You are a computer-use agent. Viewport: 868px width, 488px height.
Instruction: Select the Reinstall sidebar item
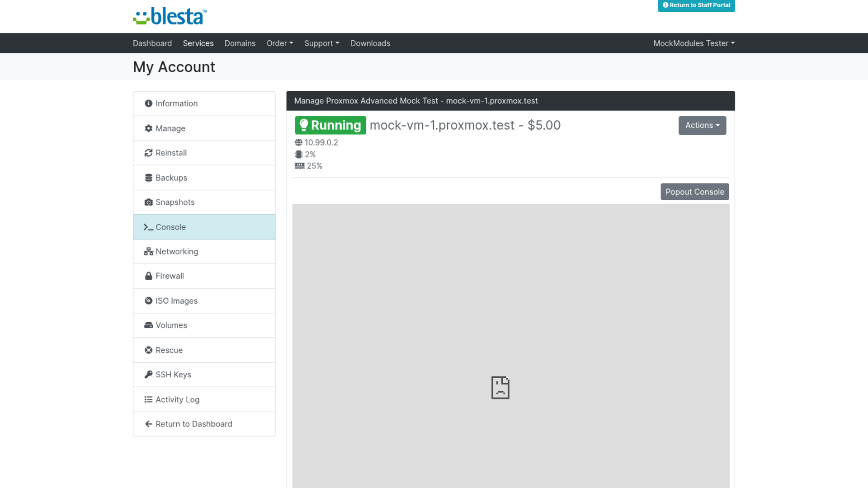tap(204, 153)
